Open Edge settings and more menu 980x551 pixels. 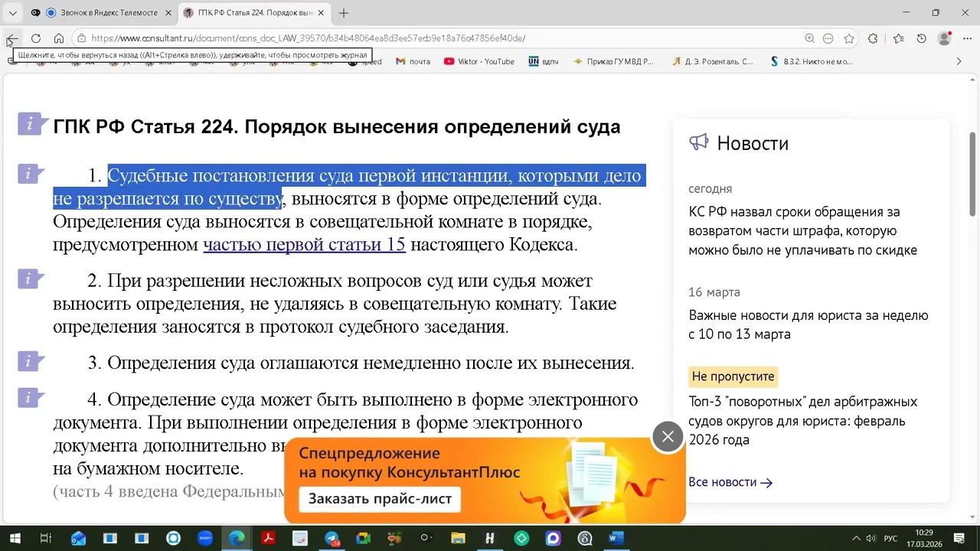click(x=968, y=38)
